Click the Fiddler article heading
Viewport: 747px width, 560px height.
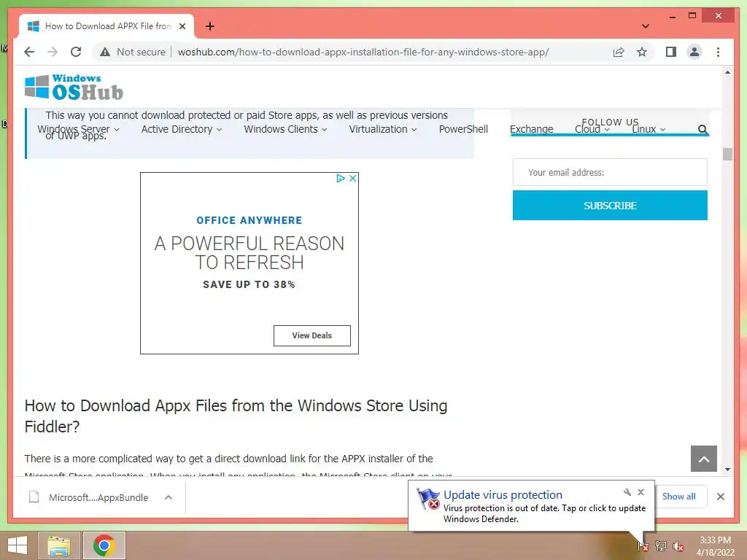(236, 416)
